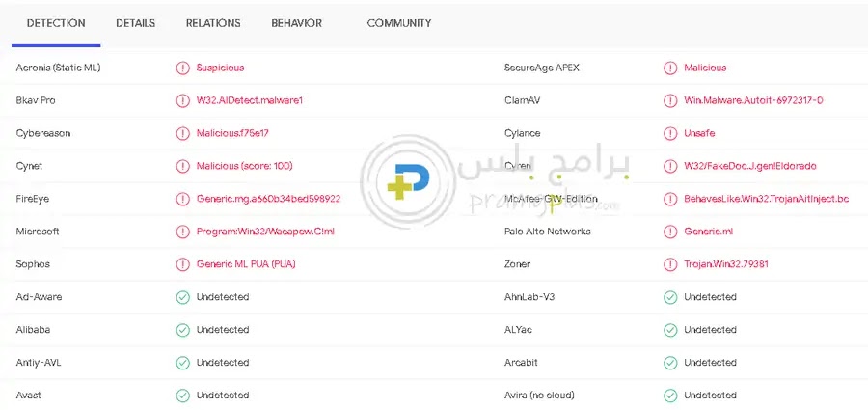Screen dimensions: 868x410
Task: Select the Palo Alto Networks engine name
Action: tap(548, 231)
